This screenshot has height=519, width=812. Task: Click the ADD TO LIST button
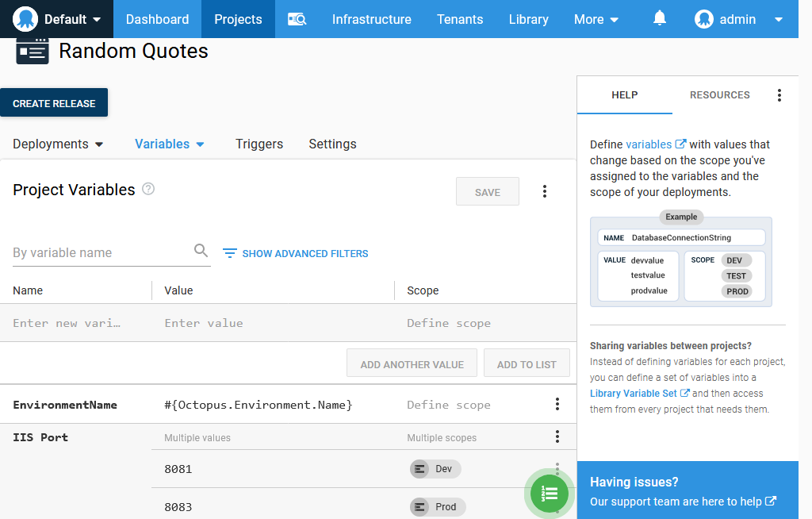[527, 363]
